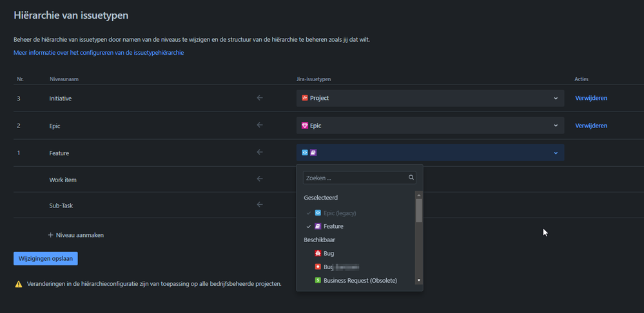Click the Sub-Task level name
The width and height of the screenshot is (644, 313).
tap(61, 205)
